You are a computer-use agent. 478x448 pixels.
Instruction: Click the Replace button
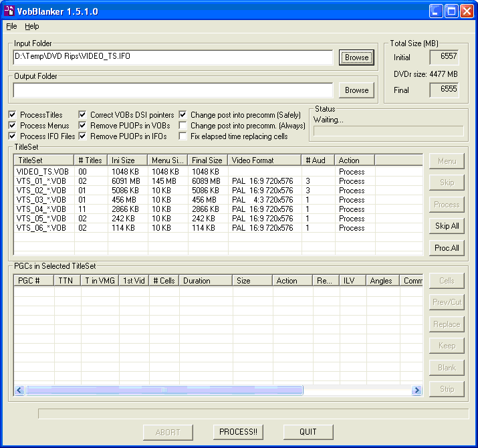pyautogui.click(x=447, y=324)
